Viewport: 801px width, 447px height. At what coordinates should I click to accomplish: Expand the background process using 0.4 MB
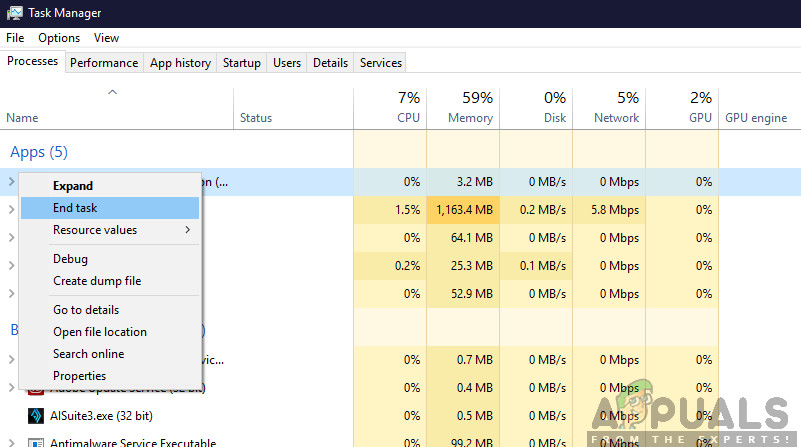pos(11,388)
